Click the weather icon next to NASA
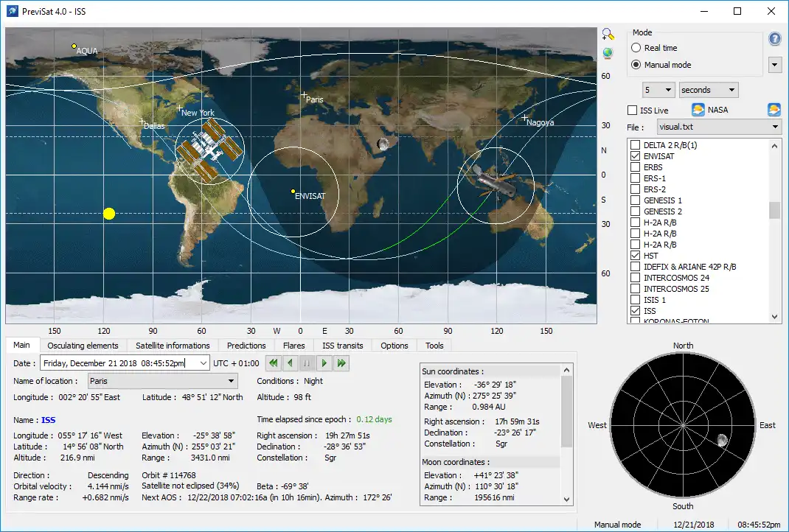Image resolution: width=789 pixels, height=532 pixels. pyautogui.click(x=698, y=110)
